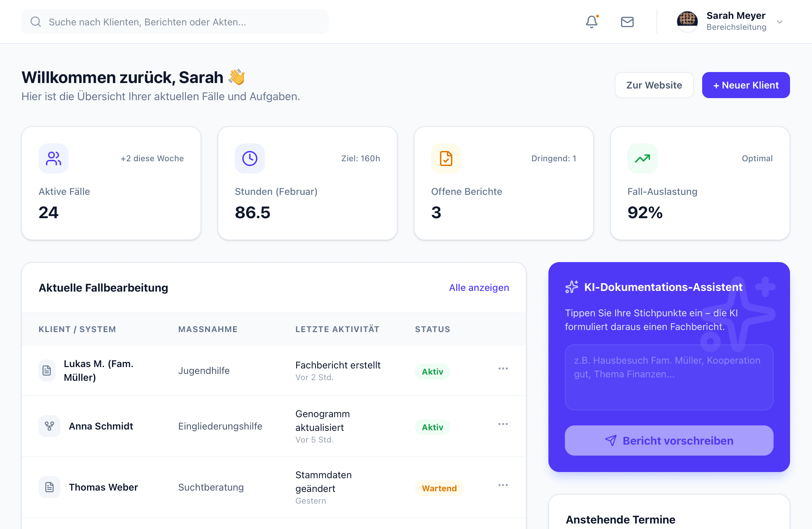Open more options for Lukas M. row
This screenshot has height=529, width=812.
503,368
